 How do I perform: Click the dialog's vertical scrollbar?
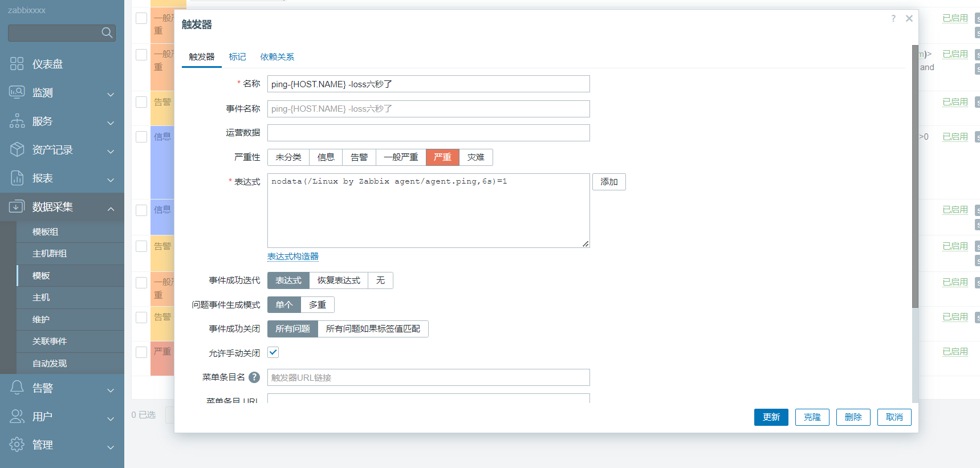point(915,177)
